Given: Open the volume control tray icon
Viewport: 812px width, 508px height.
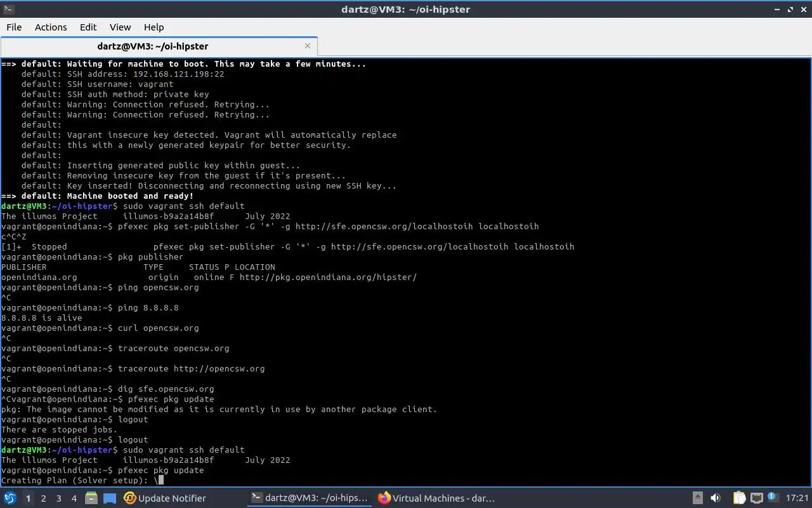Looking at the screenshot, I should pos(716,498).
